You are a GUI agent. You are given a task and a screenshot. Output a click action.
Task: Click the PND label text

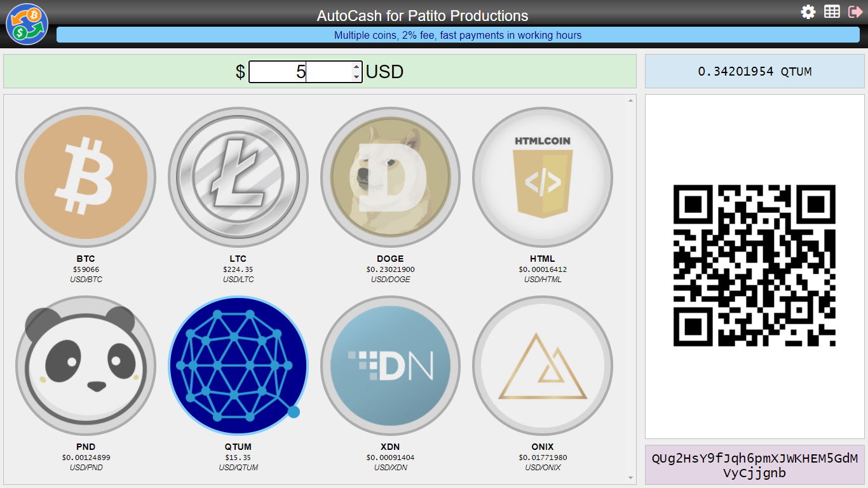click(86, 447)
